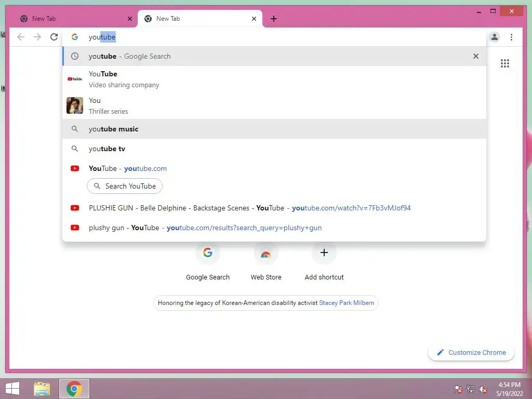Click the browser back arrow
Screen dimensions: 532x399
point(21,37)
